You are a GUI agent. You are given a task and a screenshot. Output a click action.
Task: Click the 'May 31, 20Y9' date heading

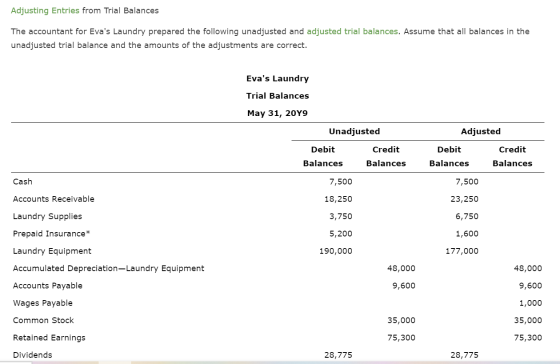pos(278,113)
